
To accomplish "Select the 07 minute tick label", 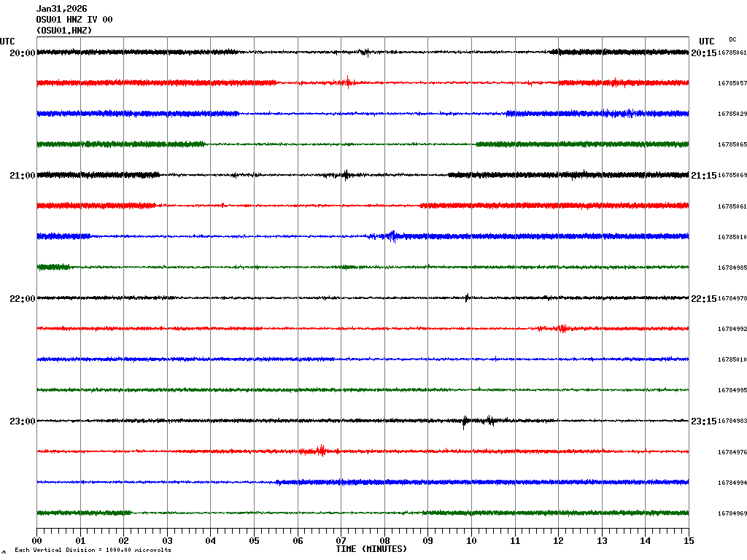I will tap(341, 541).
